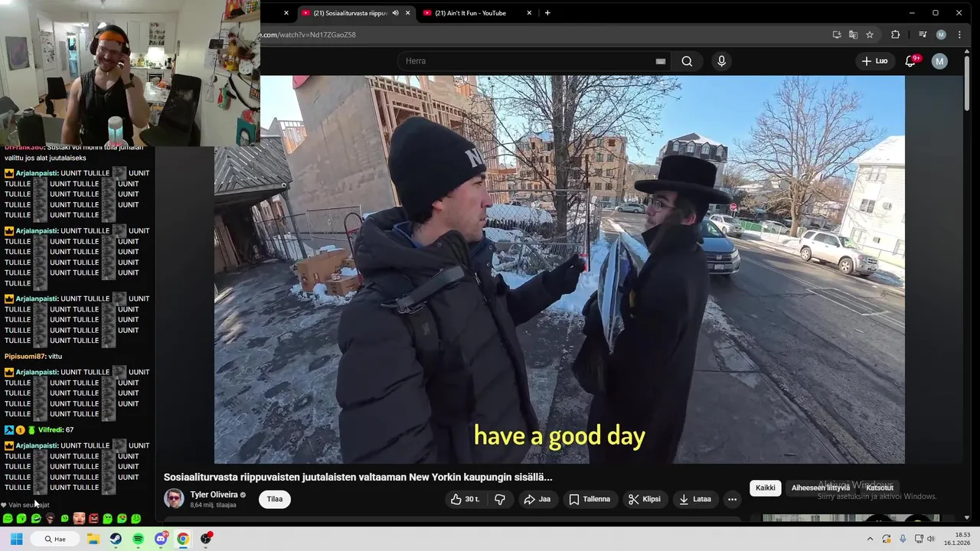Open the on-screen keyboard in search box

coord(661,61)
